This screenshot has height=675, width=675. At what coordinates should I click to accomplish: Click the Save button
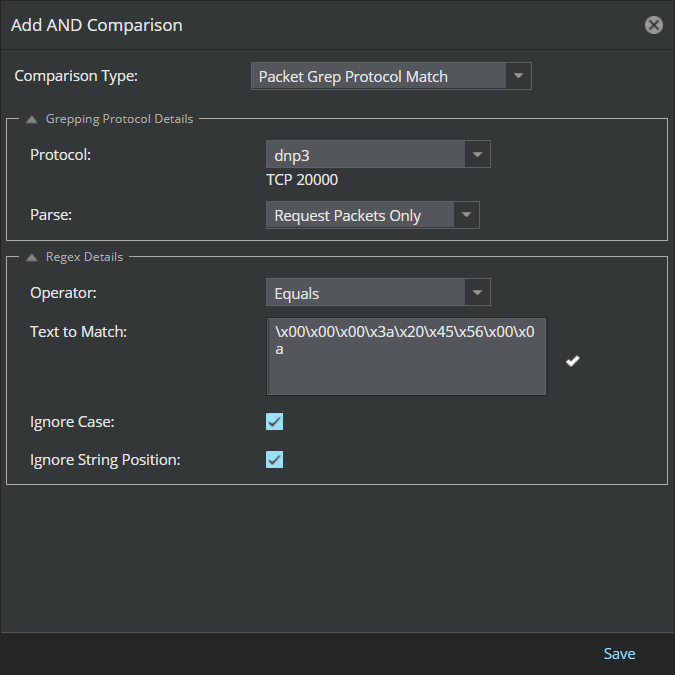pos(619,653)
